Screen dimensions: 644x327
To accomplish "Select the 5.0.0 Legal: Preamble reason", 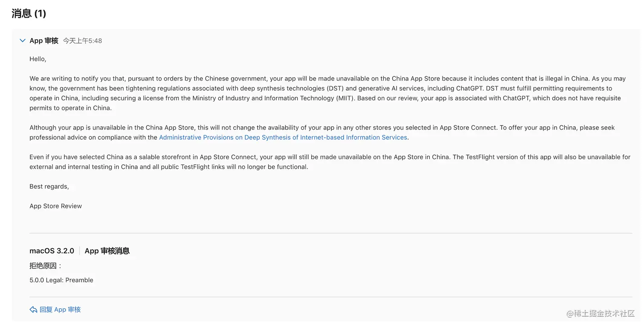I will tap(61, 280).
